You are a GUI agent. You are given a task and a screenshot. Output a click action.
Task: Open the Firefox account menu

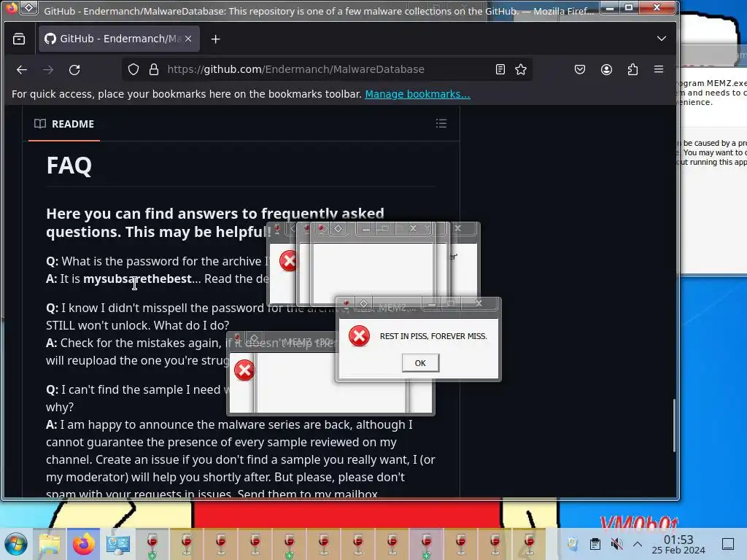pyautogui.click(x=606, y=69)
